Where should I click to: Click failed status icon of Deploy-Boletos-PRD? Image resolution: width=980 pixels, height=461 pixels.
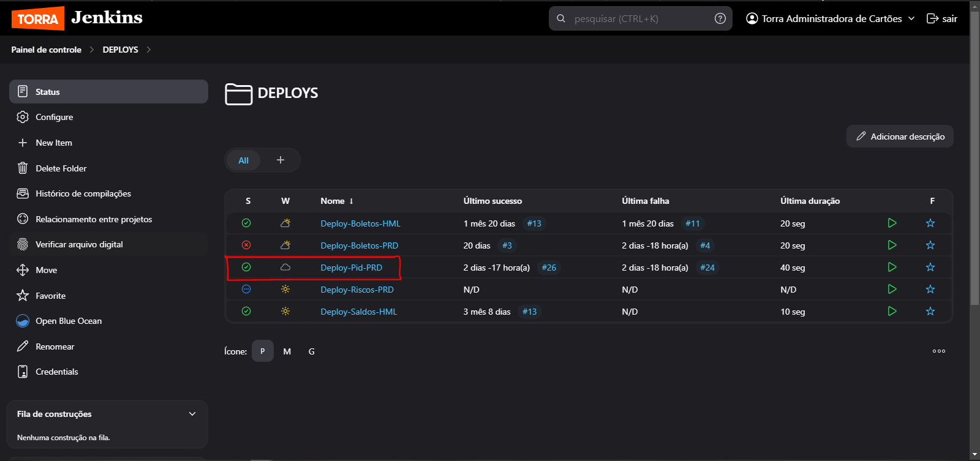click(246, 245)
